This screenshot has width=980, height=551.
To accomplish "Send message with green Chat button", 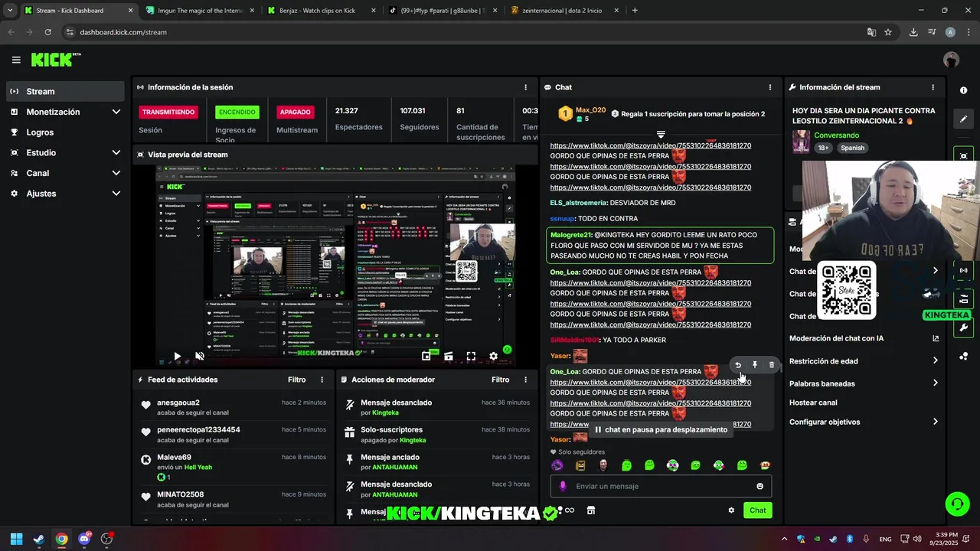I will 757,510.
